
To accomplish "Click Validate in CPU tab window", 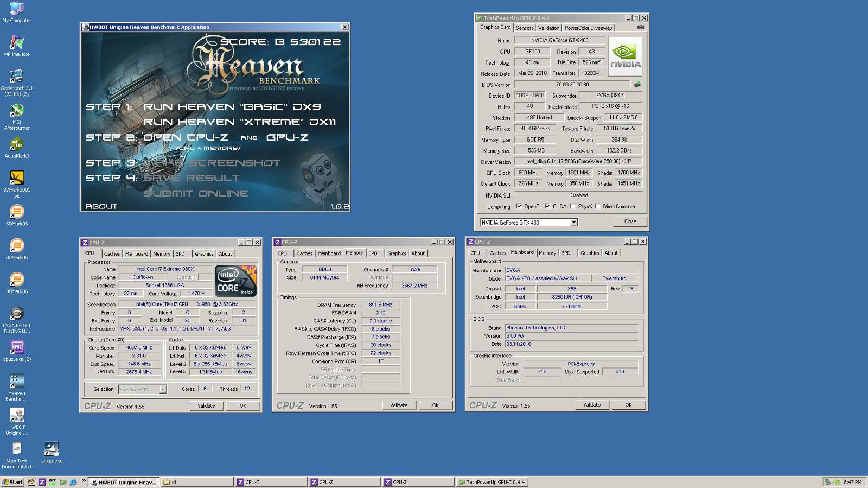I will [x=206, y=405].
